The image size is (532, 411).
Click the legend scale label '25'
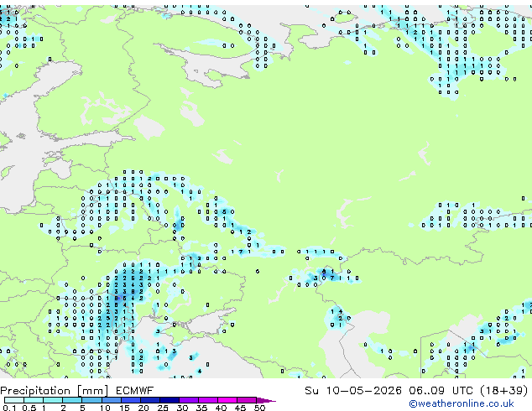click(163, 408)
